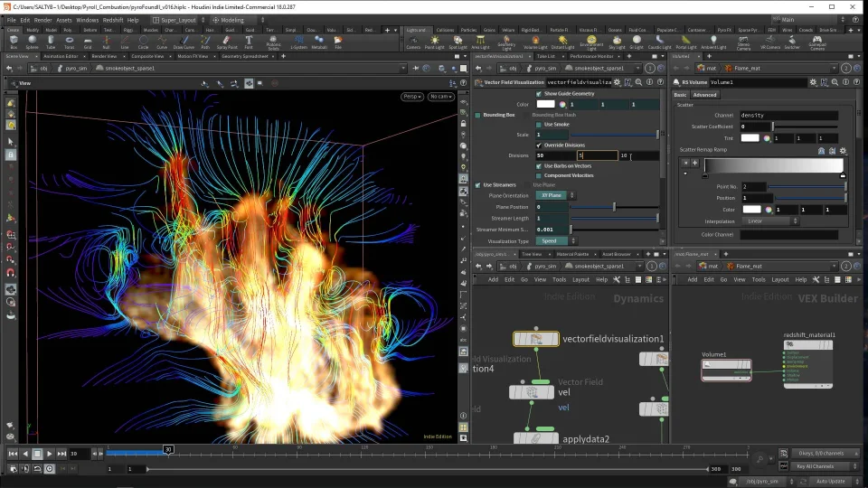This screenshot has height=488, width=868.
Task: Click the Channel density input field
Action: click(788, 116)
